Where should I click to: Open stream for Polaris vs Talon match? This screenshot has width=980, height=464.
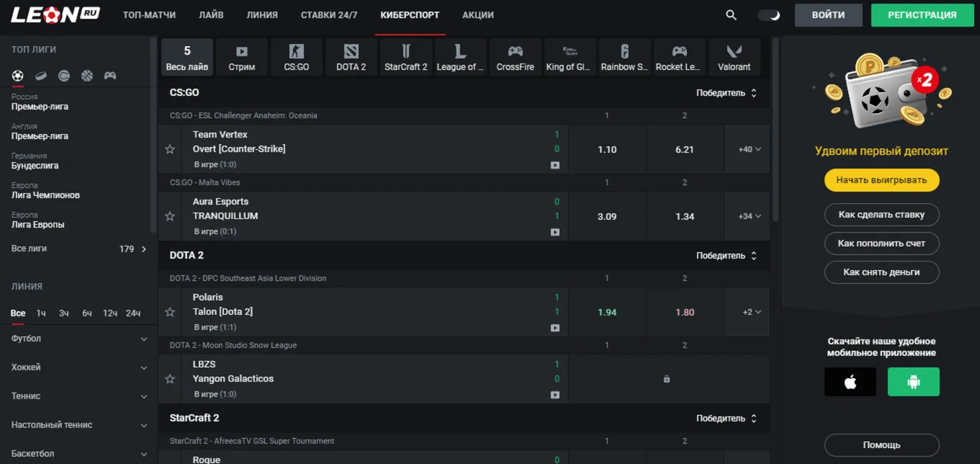(x=555, y=328)
